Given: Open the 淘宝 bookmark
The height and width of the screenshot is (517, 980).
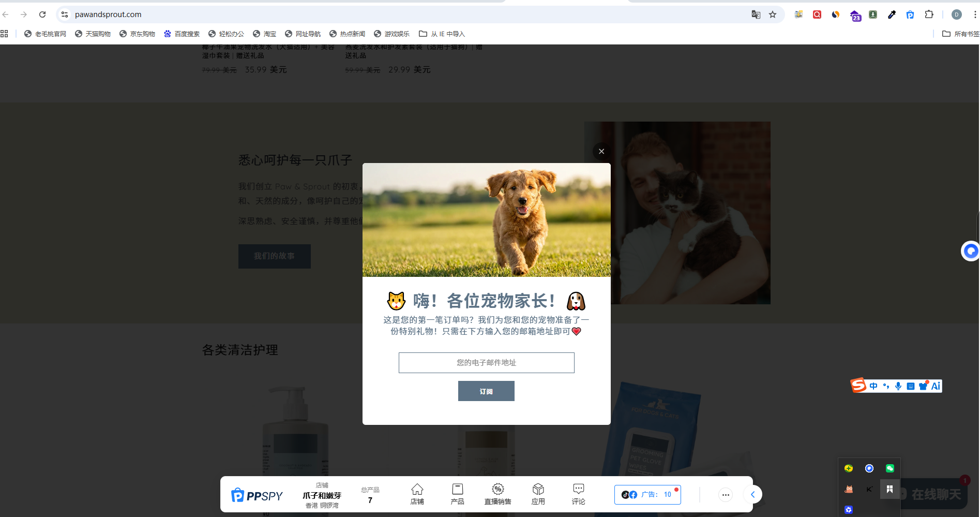Looking at the screenshot, I should (264, 34).
